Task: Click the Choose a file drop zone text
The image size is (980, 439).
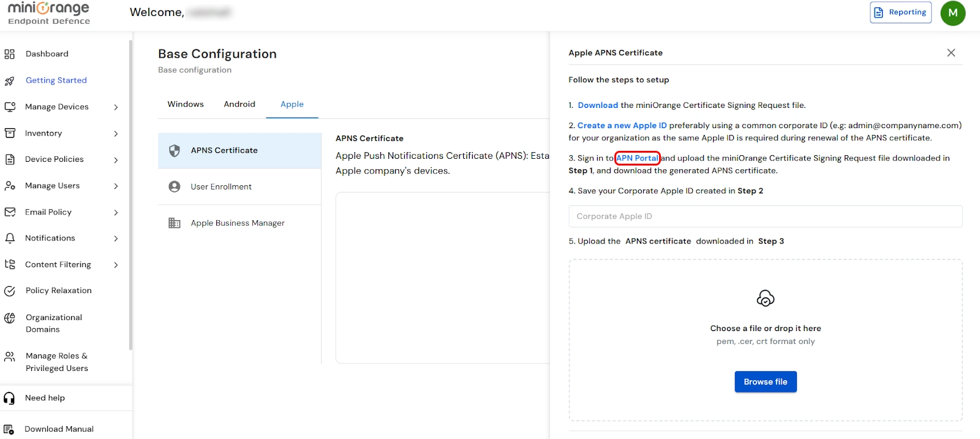Action: coord(766,329)
